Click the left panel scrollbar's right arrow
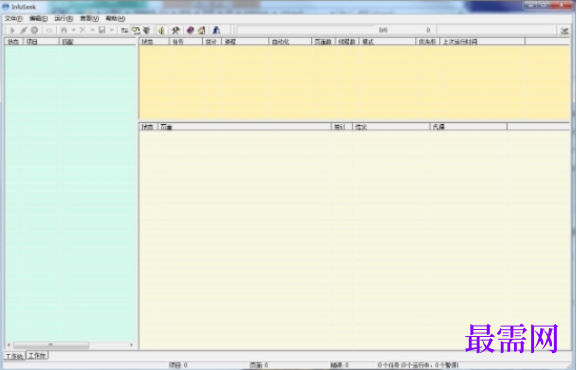This screenshot has width=577, height=370. tap(132, 345)
